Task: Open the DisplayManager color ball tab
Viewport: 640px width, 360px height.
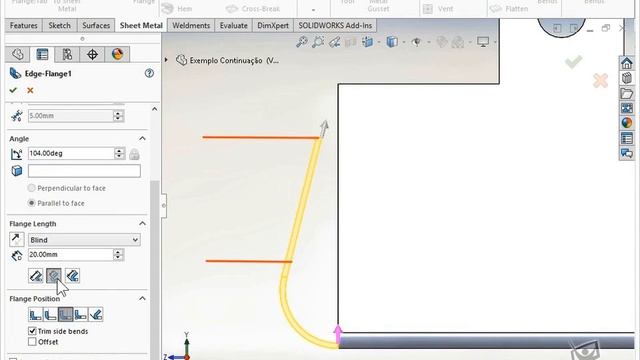Action: coord(118,54)
